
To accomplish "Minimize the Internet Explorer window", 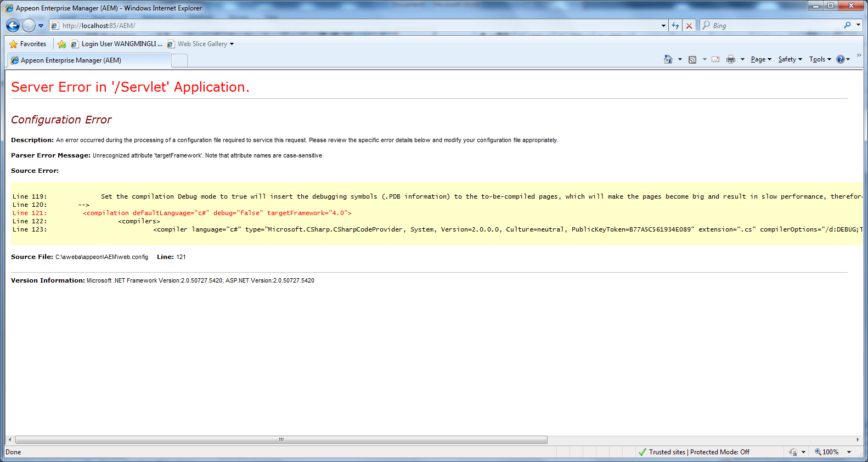I will click(x=815, y=6).
